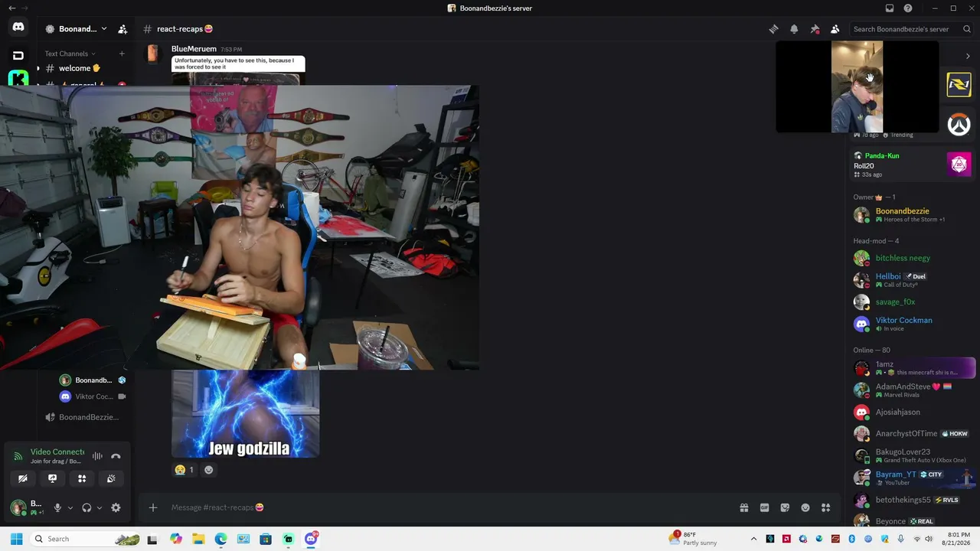Open the Inbox icon in title bar

click(890, 8)
